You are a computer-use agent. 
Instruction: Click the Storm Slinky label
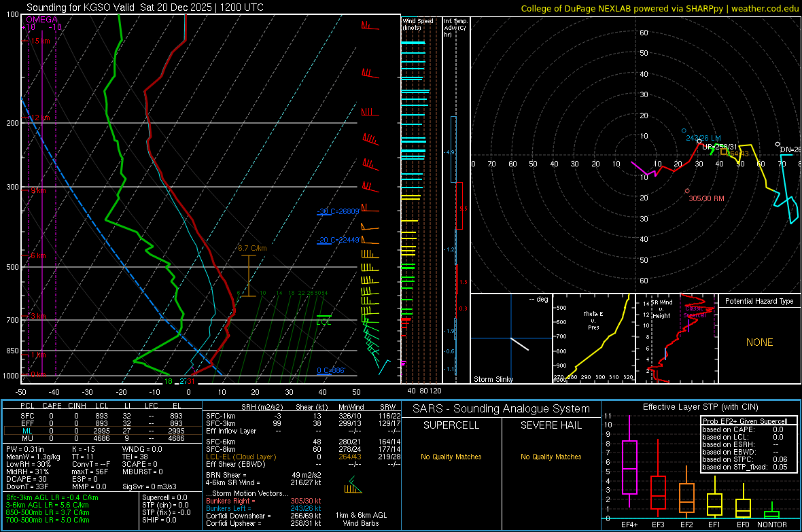493,379
